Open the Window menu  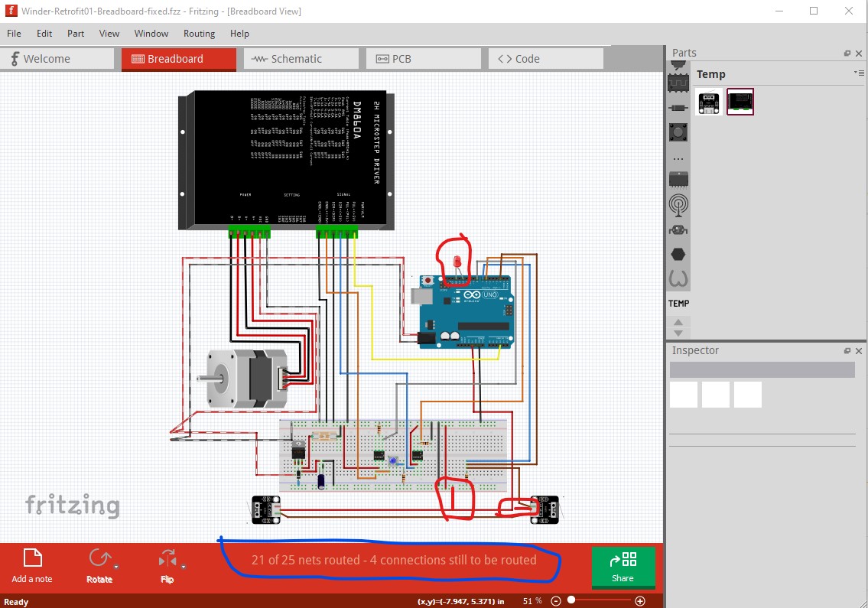(151, 33)
